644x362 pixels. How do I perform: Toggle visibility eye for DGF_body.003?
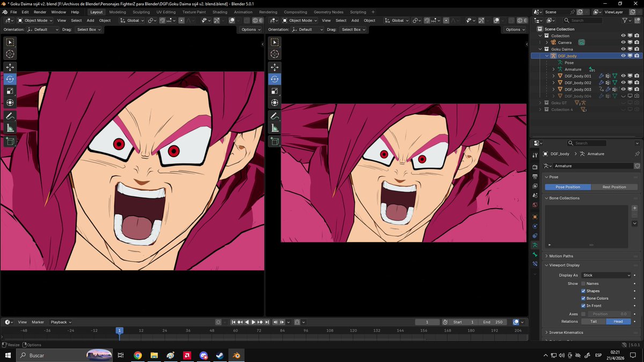point(623,90)
